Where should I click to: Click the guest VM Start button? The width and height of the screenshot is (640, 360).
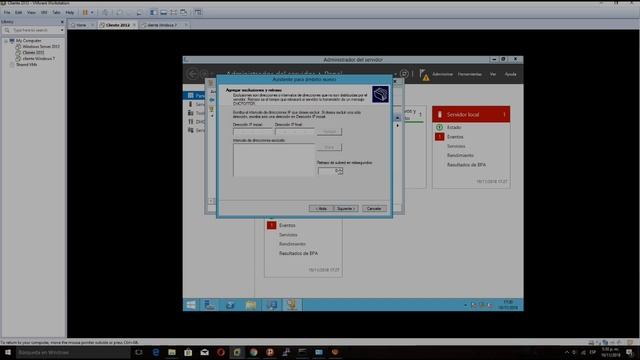point(191,305)
